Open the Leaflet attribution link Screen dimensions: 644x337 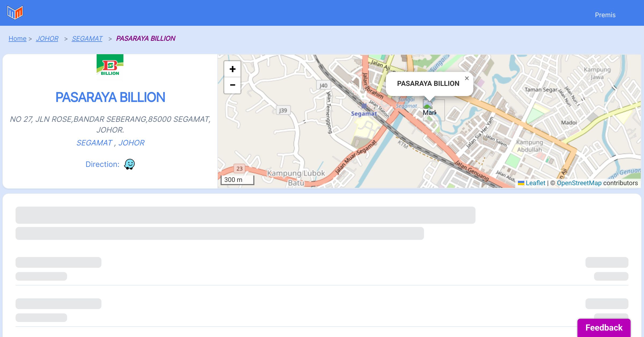tap(535, 183)
